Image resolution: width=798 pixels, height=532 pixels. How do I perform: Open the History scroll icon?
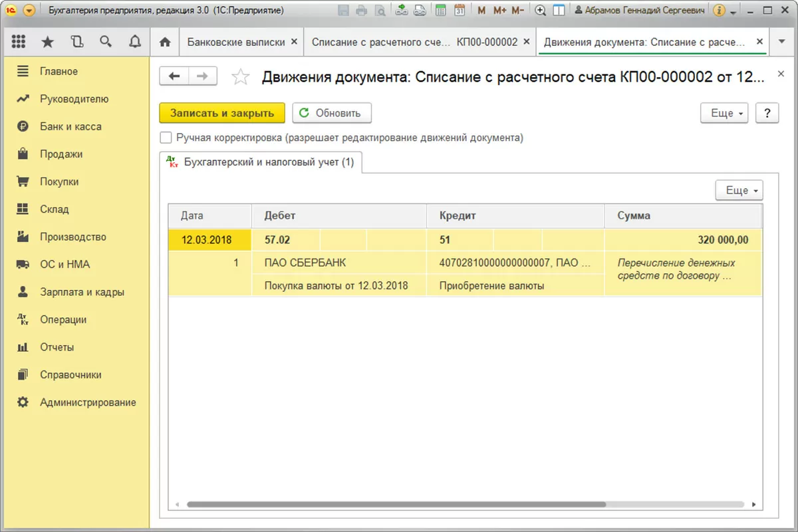click(77, 42)
